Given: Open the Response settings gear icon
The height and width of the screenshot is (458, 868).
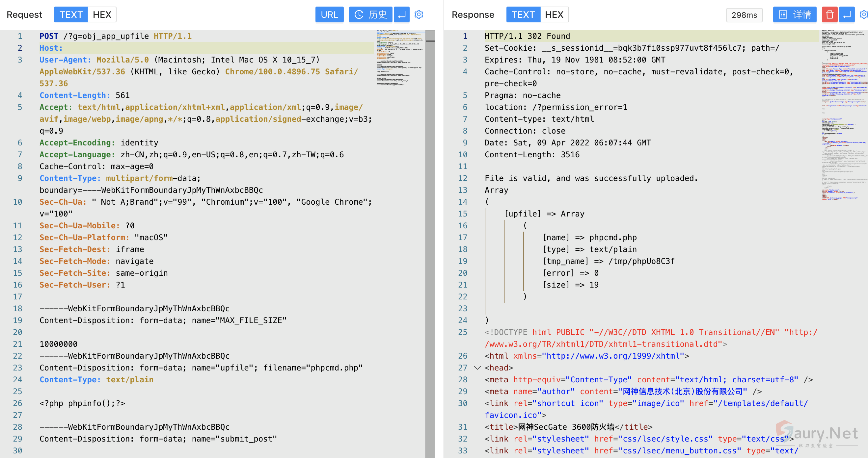Looking at the screenshot, I should point(864,14).
